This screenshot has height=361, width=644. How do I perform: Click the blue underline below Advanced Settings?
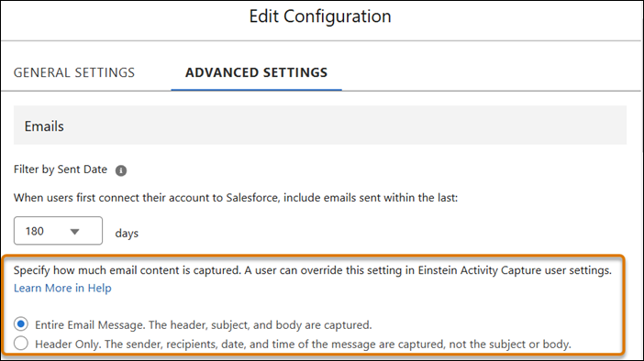coord(256,90)
